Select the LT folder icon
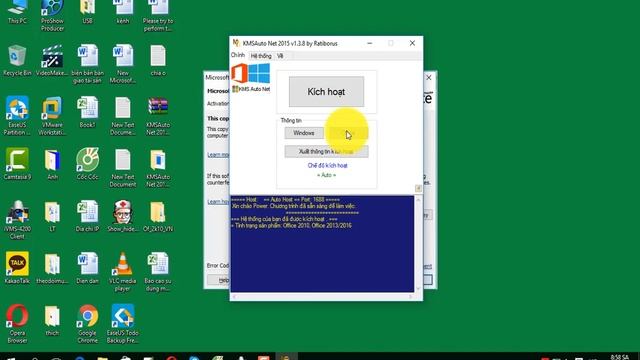The height and width of the screenshot is (360, 640). (x=52, y=216)
